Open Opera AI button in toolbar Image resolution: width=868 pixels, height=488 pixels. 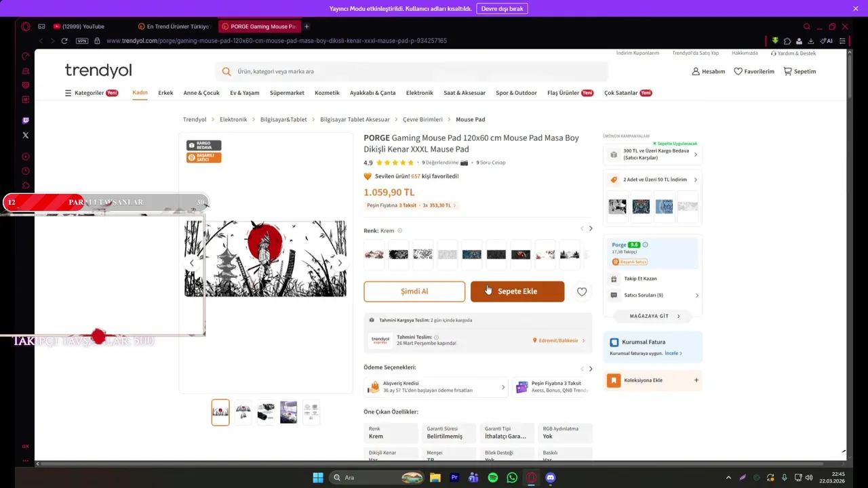[827, 41]
